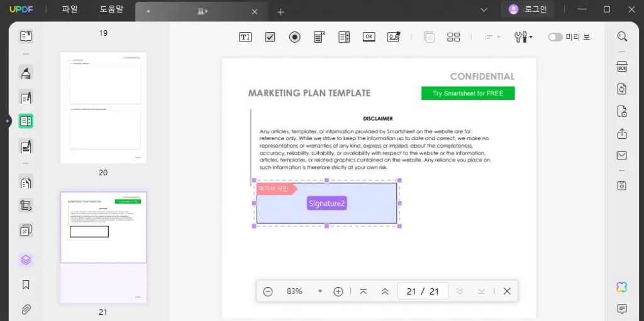Zoom out with the minus button
Viewport: 644px width, 321px height.
[x=268, y=291]
